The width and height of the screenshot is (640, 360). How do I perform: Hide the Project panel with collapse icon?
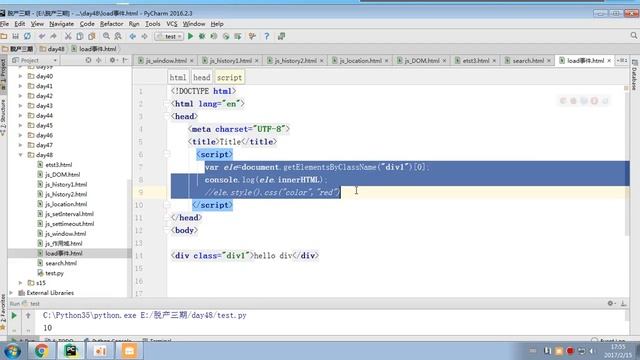click(x=125, y=60)
